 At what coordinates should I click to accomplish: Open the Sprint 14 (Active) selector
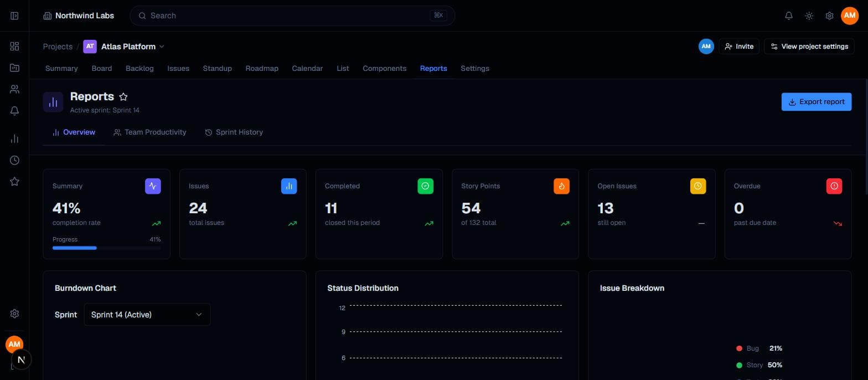pyautogui.click(x=147, y=314)
